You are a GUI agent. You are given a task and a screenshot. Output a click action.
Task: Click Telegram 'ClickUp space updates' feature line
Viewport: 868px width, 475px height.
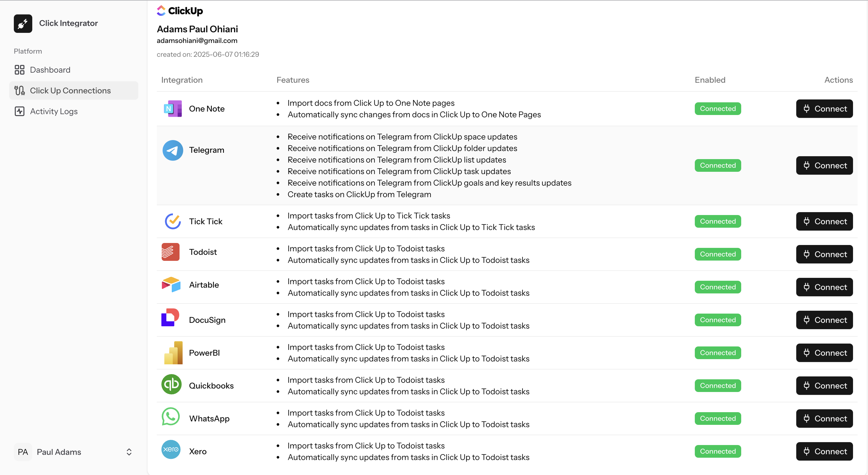[x=402, y=137]
